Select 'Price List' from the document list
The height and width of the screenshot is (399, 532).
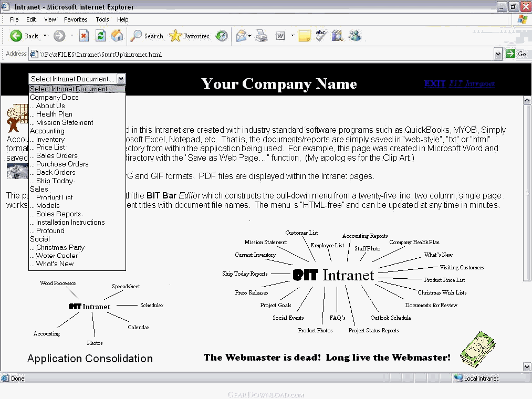point(77,147)
